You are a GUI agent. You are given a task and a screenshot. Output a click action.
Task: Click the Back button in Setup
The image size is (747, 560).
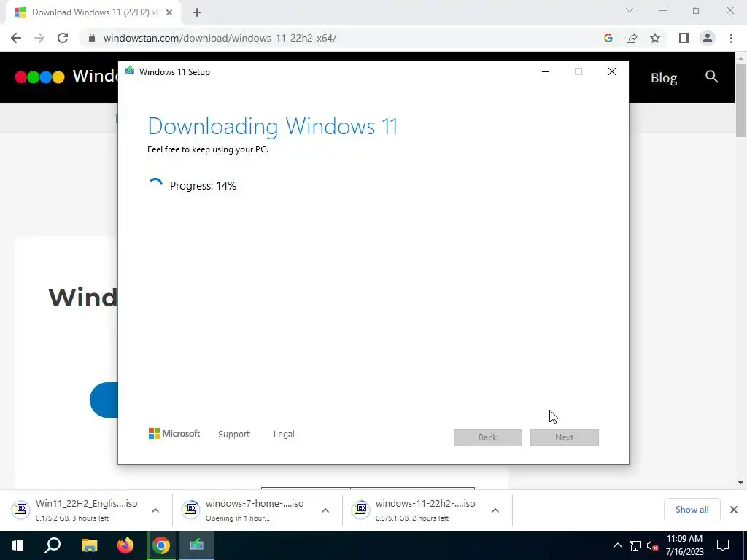tap(488, 437)
